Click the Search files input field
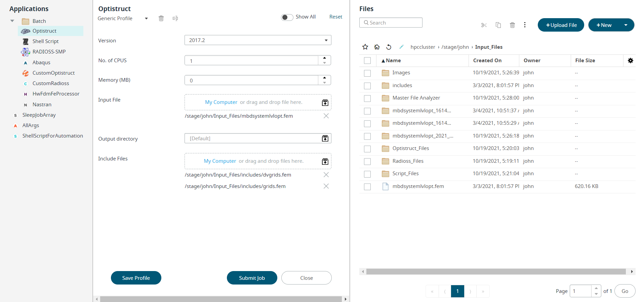Image resolution: width=644 pixels, height=302 pixels. click(391, 23)
